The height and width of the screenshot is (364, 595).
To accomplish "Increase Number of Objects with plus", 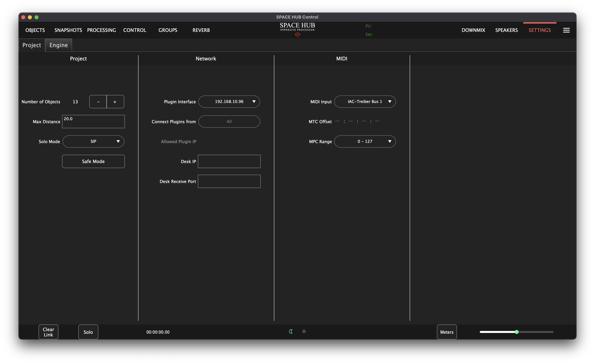I will point(115,102).
